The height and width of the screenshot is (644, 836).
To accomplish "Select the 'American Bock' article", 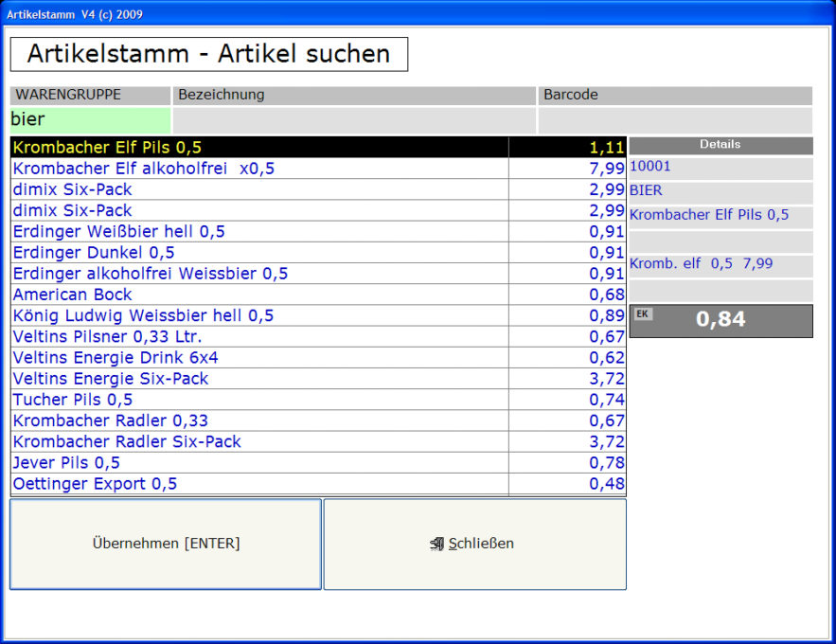I will pos(318,295).
